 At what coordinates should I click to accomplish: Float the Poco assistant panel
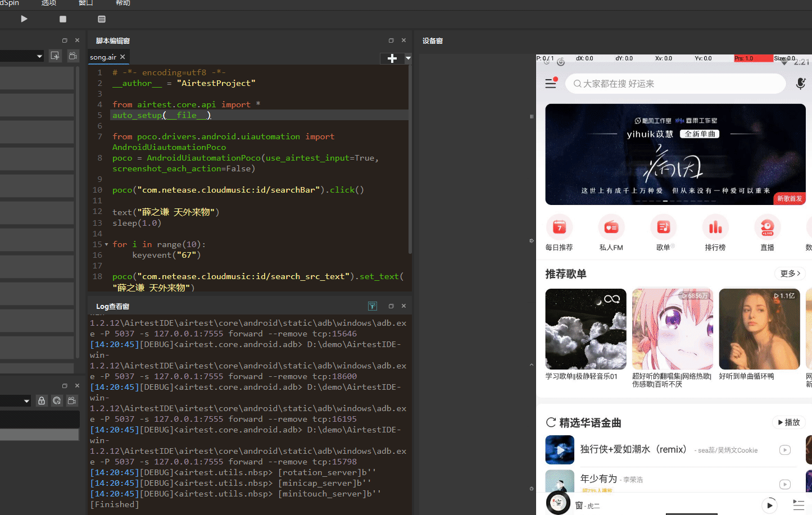65,386
